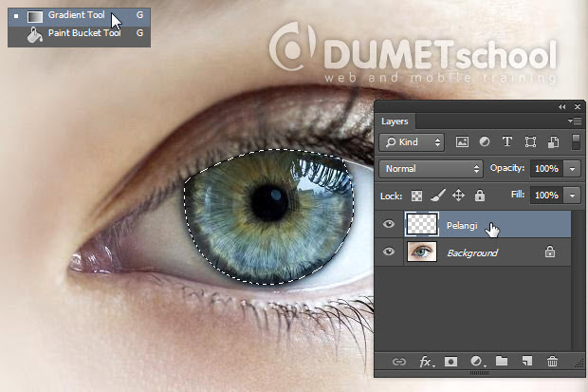Open the Opacity slider arrow
588x392 pixels.
(x=572, y=169)
